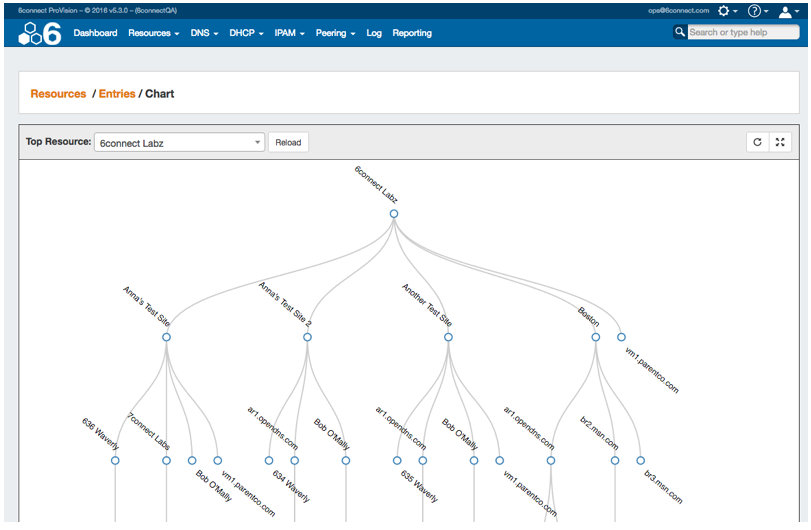Screen dimensions: 811x530
Task: Click the Reload button
Action: (288, 143)
